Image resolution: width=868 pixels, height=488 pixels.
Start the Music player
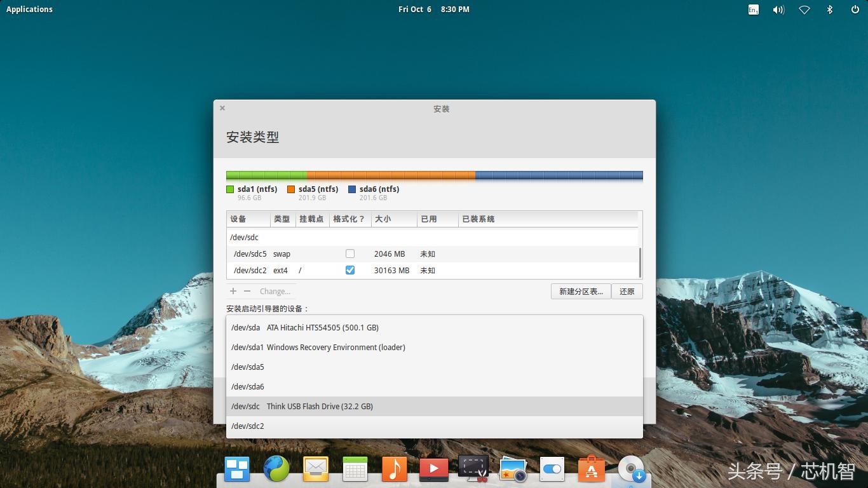pos(394,469)
